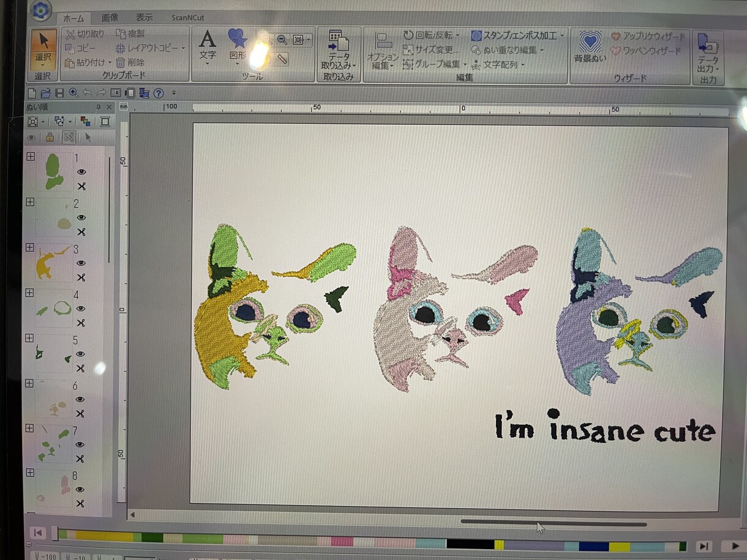This screenshot has width=747, height=560.
Task: Select the 文字 text tool
Action: [208, 47]
